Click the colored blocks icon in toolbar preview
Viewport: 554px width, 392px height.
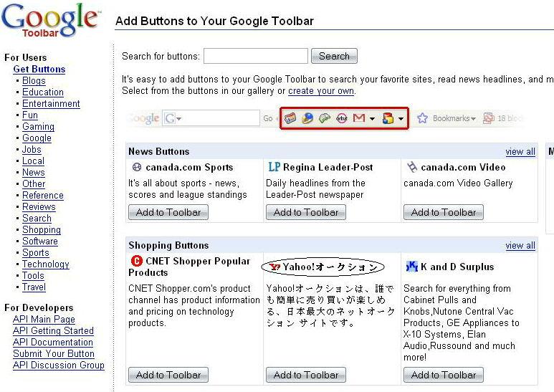click(x=388, y=118)
